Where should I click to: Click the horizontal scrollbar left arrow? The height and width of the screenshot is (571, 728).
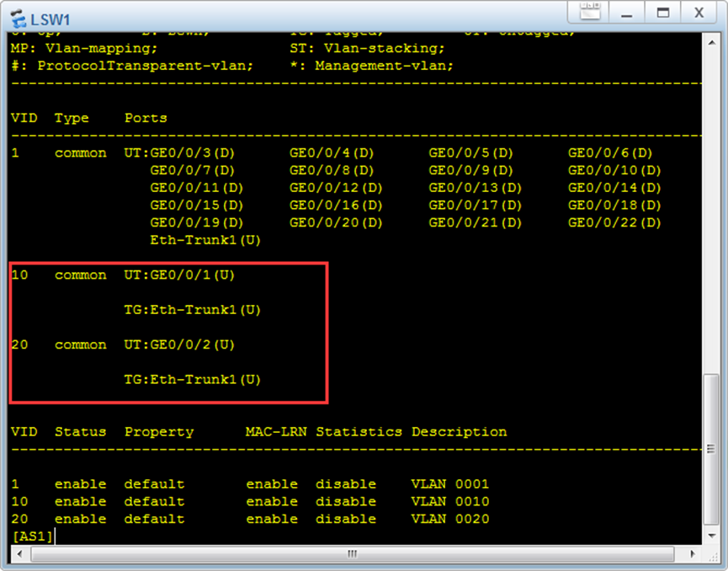point(19,554)
